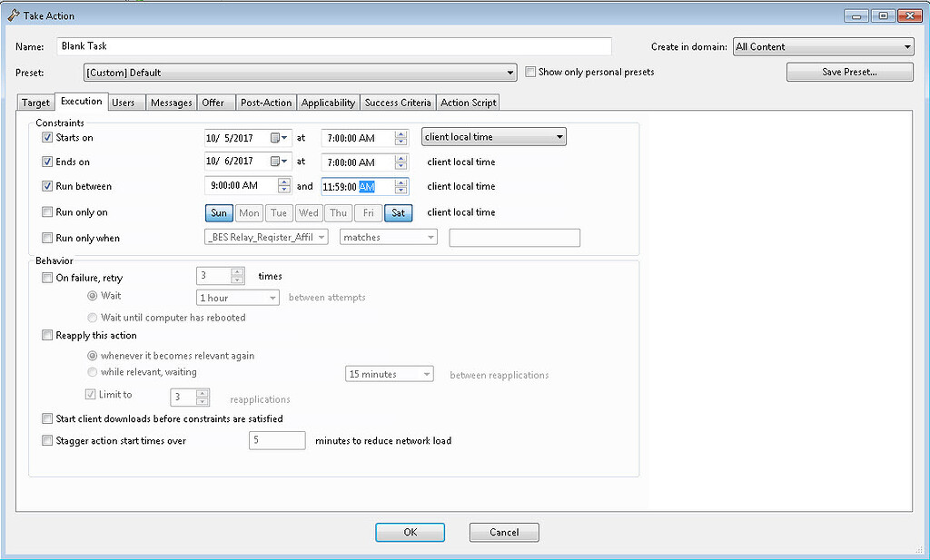Disable the "Starts on" constraint
930x560 pixels.
pos(46,137)
